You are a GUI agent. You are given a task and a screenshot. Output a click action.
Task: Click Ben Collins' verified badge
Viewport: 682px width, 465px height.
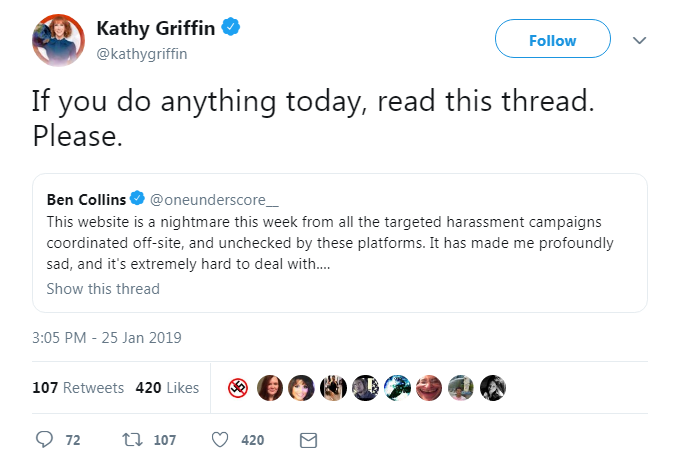click(137, 198)
